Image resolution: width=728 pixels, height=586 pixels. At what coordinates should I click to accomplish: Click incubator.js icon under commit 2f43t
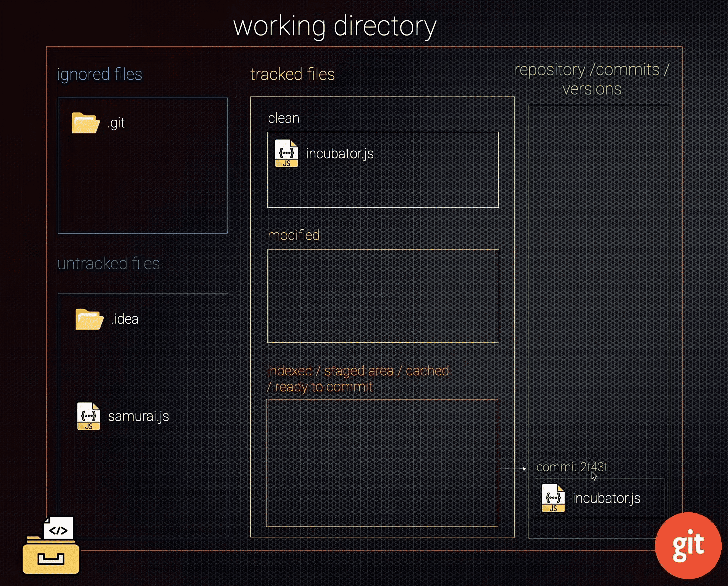pos(553,498)
